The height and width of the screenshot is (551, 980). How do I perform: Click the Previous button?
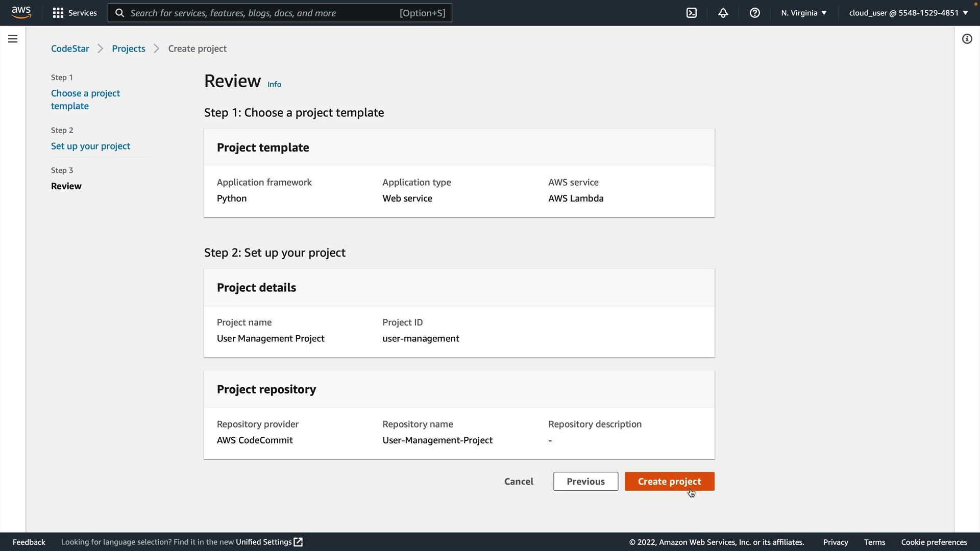tap(585, 481)
